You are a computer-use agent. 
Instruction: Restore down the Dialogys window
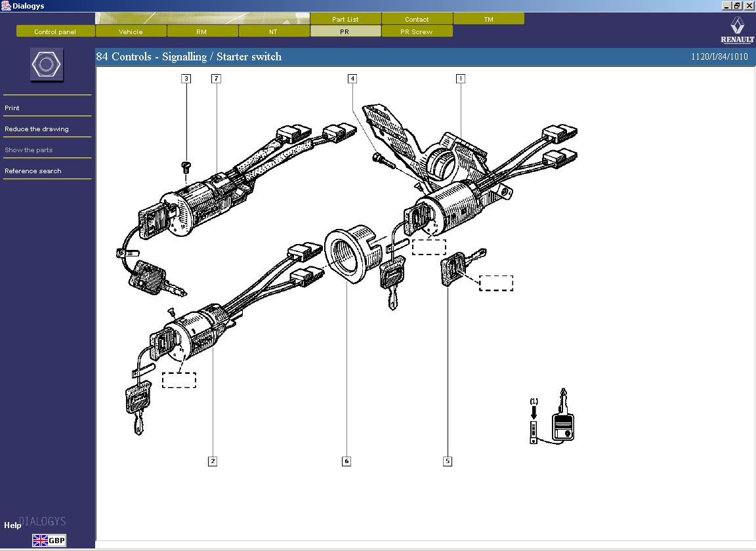[737, 6]
